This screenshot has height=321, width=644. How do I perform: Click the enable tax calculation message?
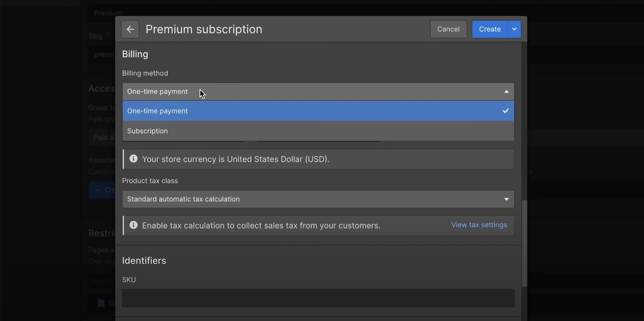click(261, 225)
